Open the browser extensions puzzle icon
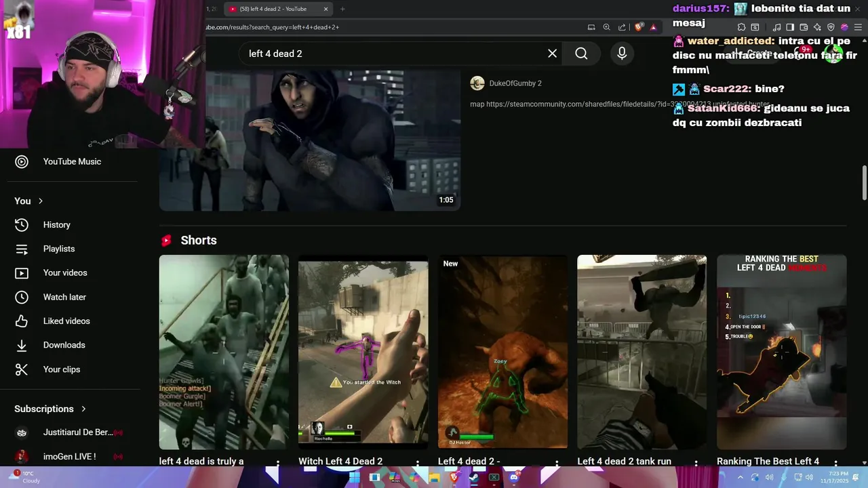Screen dimensions: 868x488 point(741,27)
